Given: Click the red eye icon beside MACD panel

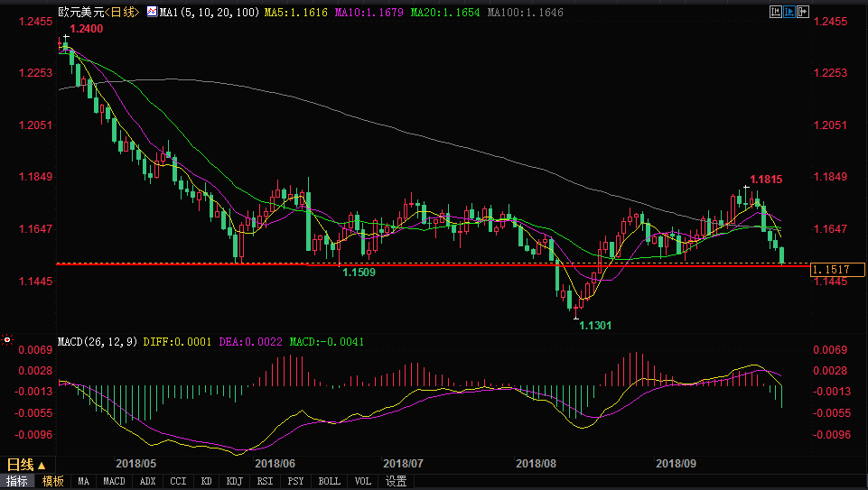Looking at the screenshot, I should [x=7, y=341].
